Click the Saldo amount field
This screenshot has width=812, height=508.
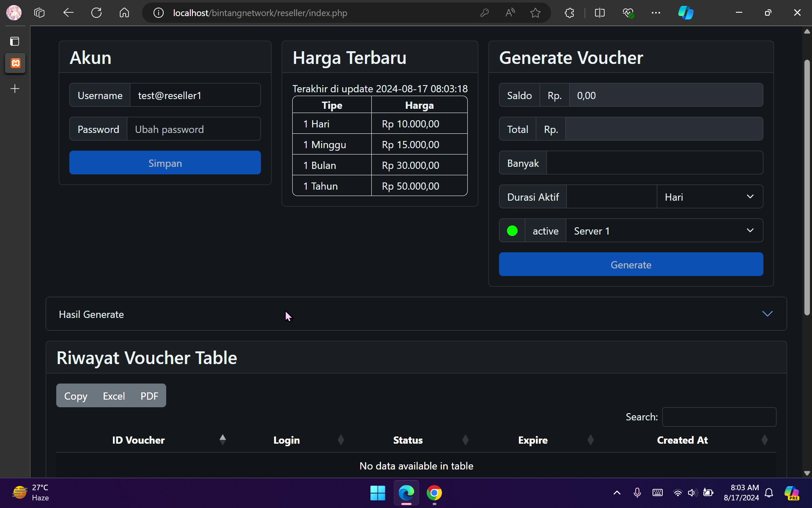tap(666, 95)
